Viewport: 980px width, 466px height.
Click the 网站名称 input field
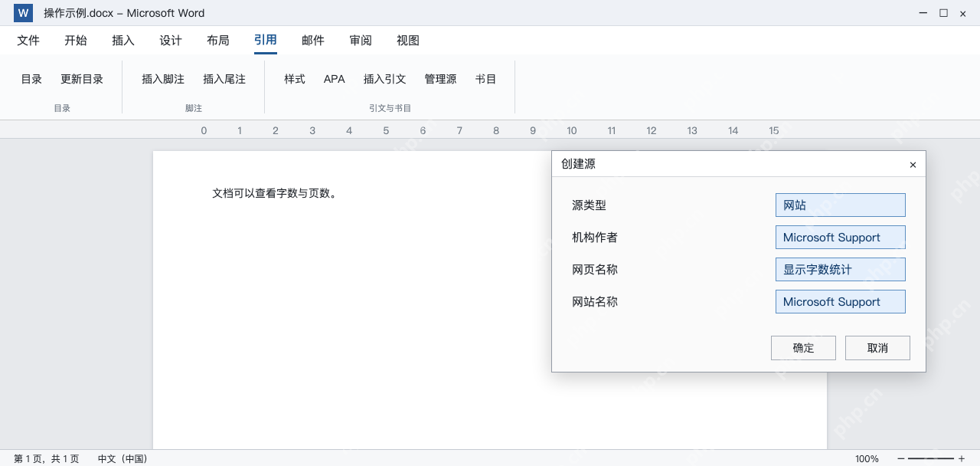[x=841, y=302]
